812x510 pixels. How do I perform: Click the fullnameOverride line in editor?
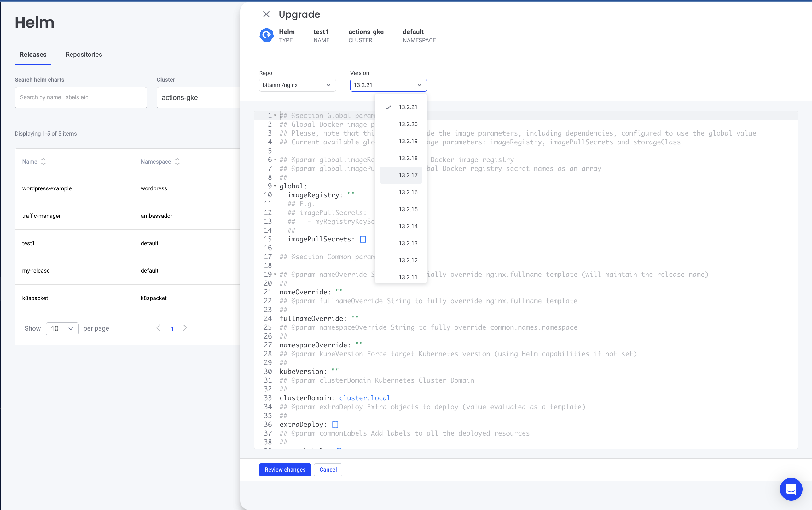(319, 318)
